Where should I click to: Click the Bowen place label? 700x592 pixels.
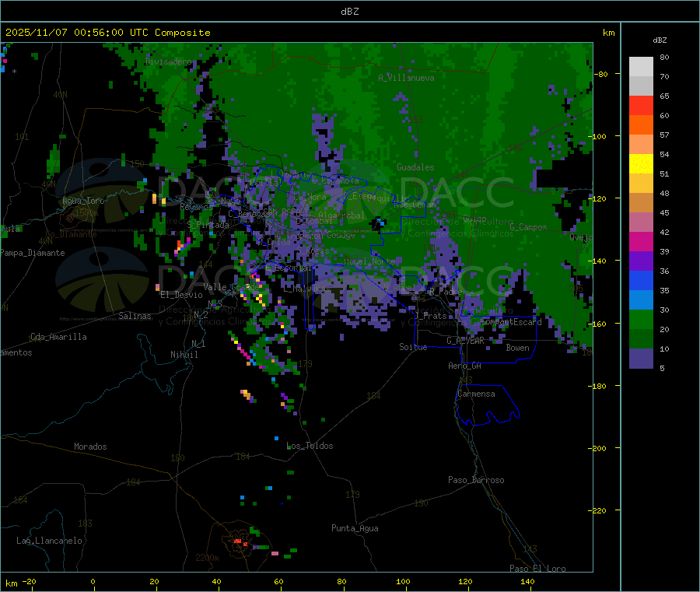pos(517,348)
